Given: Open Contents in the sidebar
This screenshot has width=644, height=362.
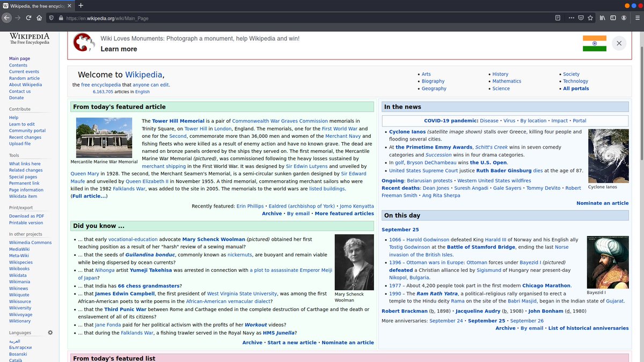Looking at the screenshot, I should [x=18, y=65].
